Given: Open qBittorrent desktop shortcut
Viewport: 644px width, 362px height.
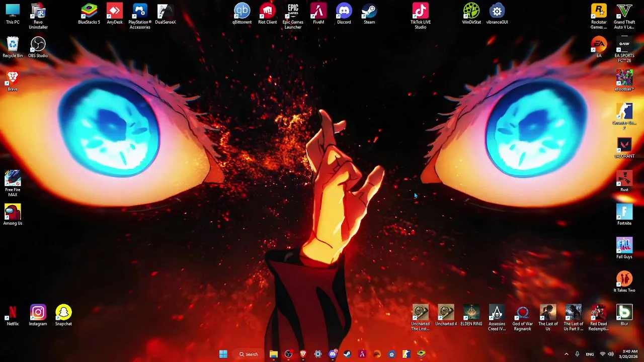Looking at the screenshot, I should [242, 14].
